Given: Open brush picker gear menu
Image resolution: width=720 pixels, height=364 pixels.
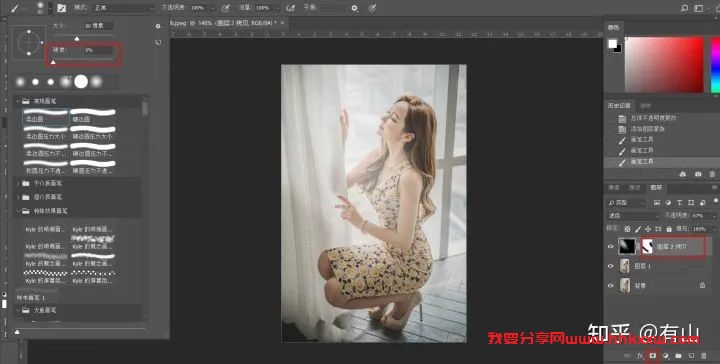Looking at the screenshot, I should (x=158, y=27).
